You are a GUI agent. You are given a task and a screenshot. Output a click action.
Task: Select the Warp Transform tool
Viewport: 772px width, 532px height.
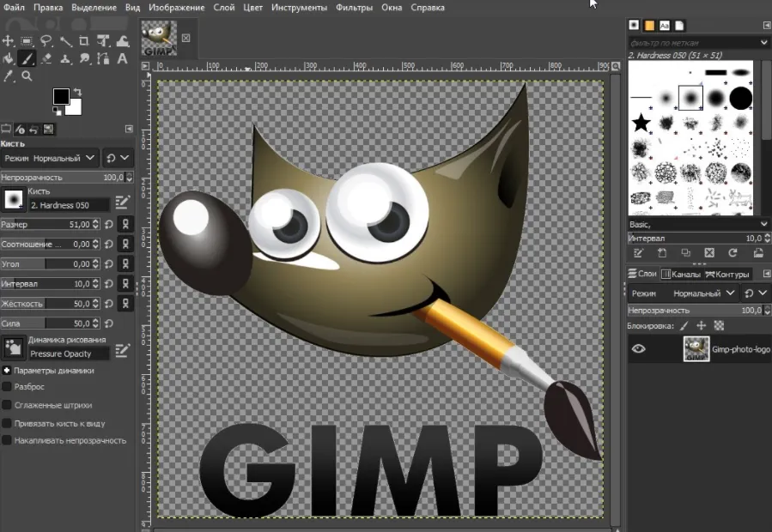[x=123, y=41]
